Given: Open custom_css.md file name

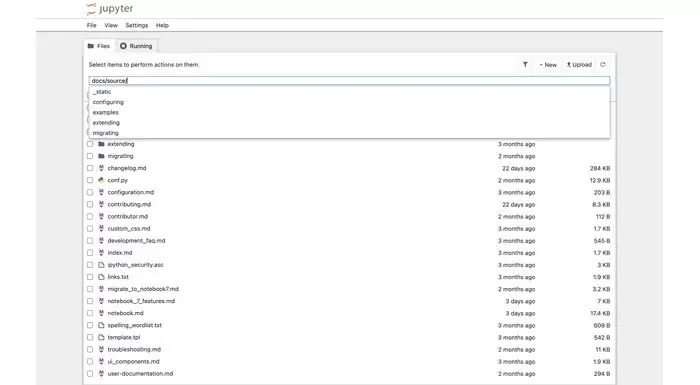Looking at the screenshot, I should coord(129,228).
